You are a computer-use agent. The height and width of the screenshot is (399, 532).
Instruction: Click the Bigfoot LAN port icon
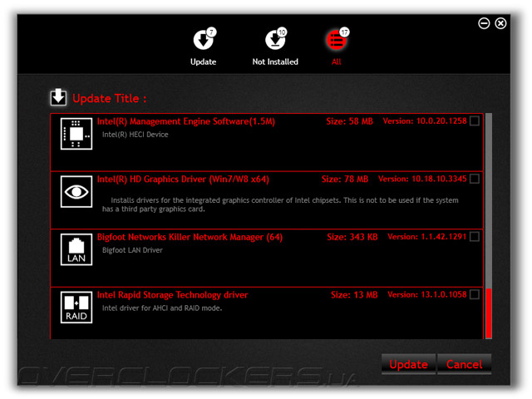76,249
